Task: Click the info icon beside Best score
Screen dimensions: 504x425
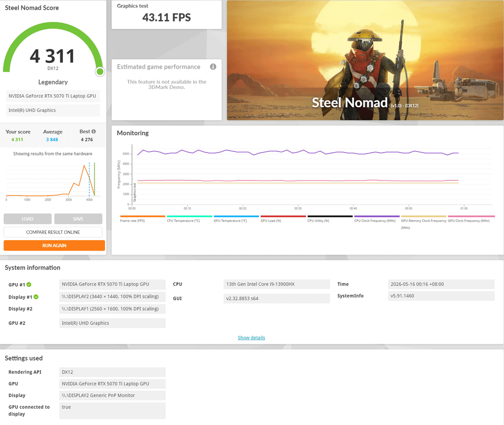Action: [93, 132]
